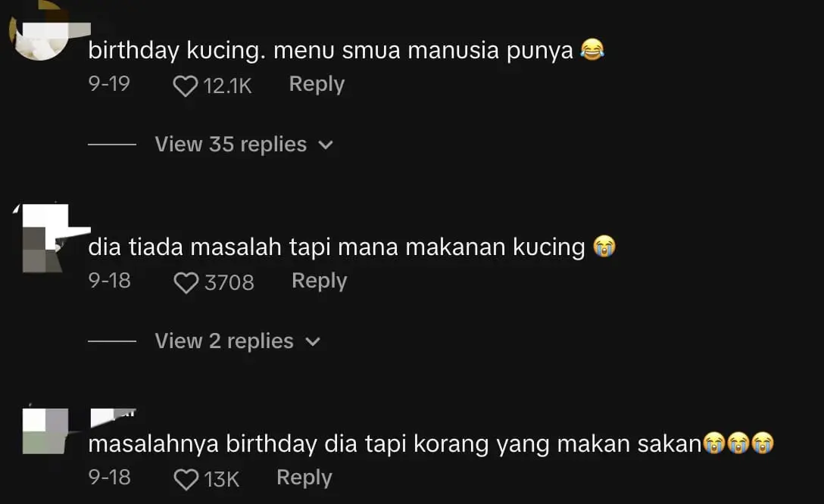Image resolution: width=824 pixels, height=504 pixels.
Task: Click the 12.1K like count
Action: coord(227,86)
